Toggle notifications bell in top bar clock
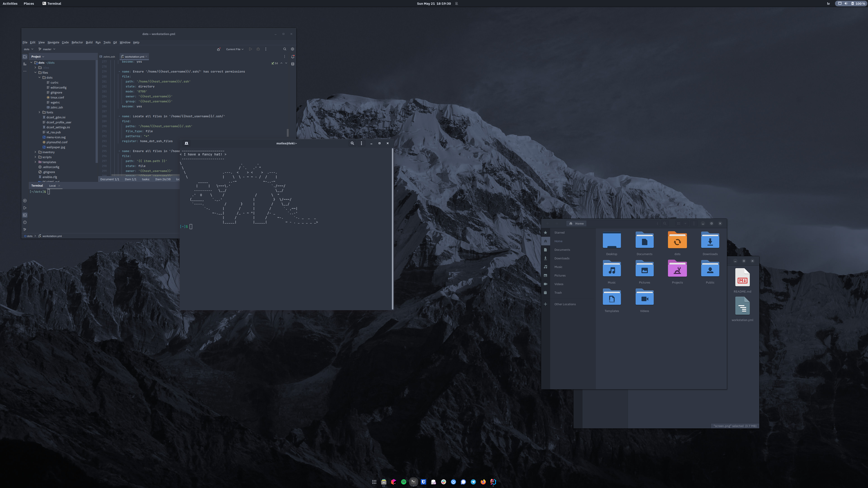The image size is (868, 488). 457,3
